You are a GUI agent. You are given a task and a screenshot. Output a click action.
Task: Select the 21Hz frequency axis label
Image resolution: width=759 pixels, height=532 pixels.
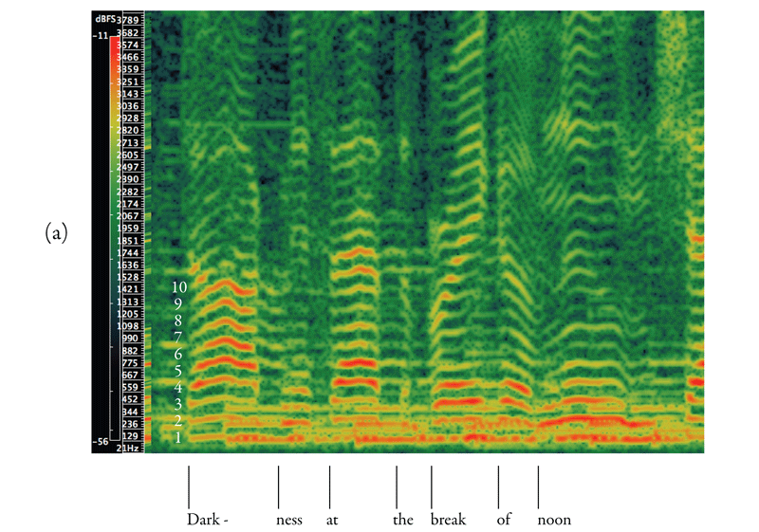click(129, 448)
